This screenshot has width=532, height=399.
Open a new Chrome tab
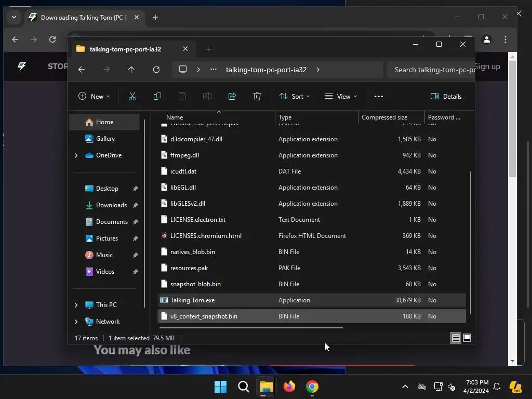point(155,17)
